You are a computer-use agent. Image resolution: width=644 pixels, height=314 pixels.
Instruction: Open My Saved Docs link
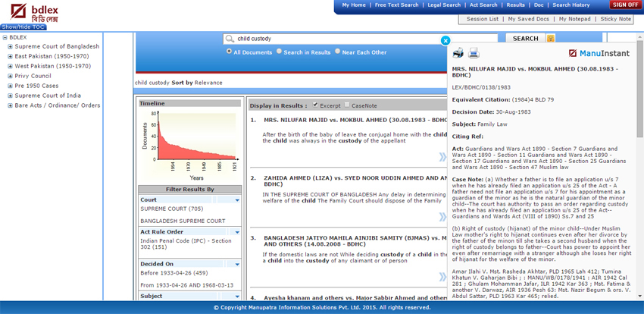click(528, 19)
